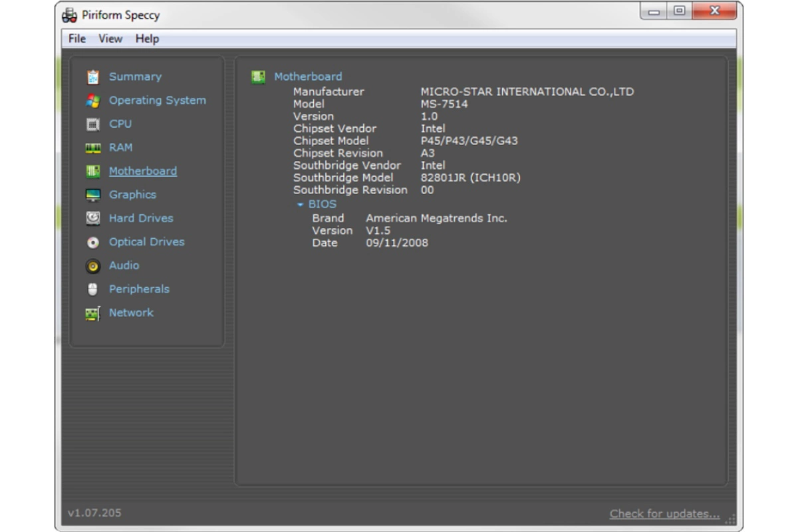Click the Optical Drives disc icon

pyautogui.click(x=93, y=242)
